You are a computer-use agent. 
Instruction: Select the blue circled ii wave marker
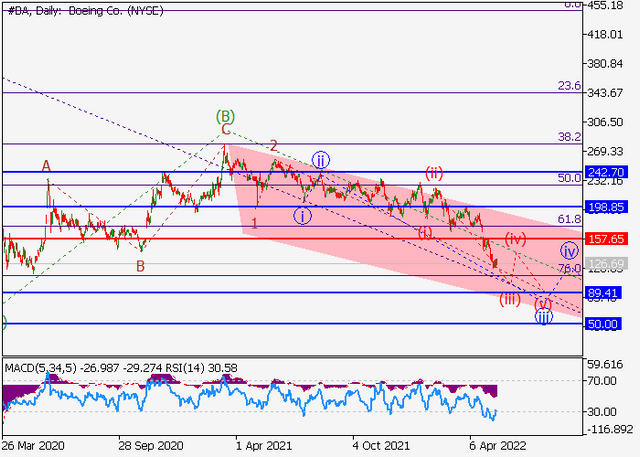click(321, 160)
